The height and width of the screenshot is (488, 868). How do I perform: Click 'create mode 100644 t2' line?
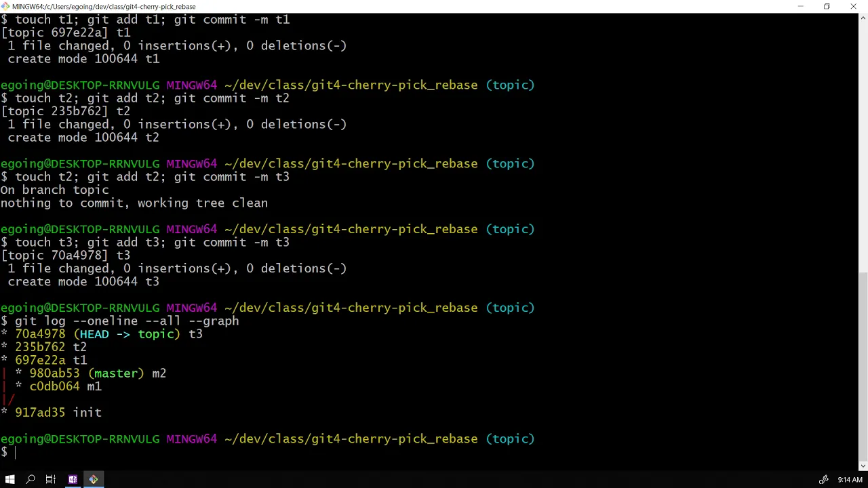pyautogui.click(x=83, y=138)
